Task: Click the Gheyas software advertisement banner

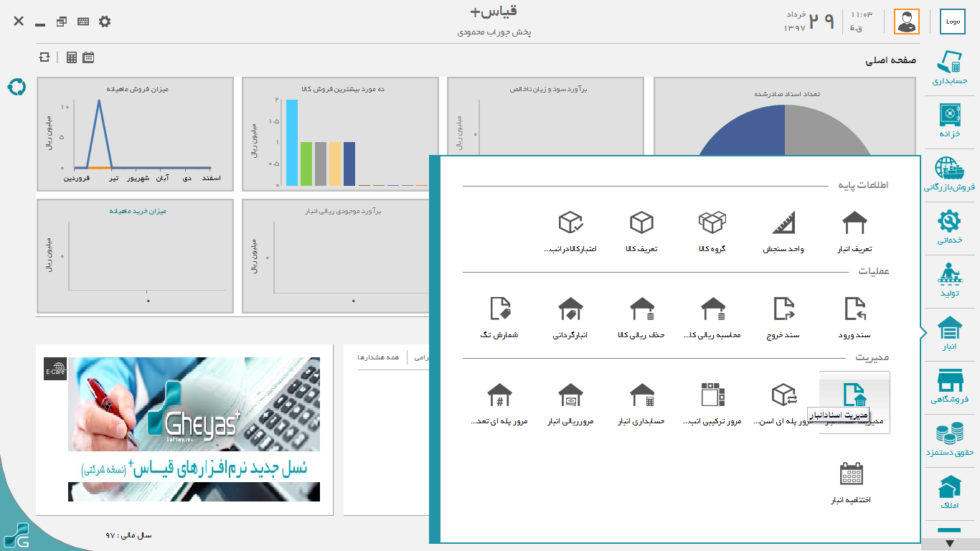Action: 194,429
